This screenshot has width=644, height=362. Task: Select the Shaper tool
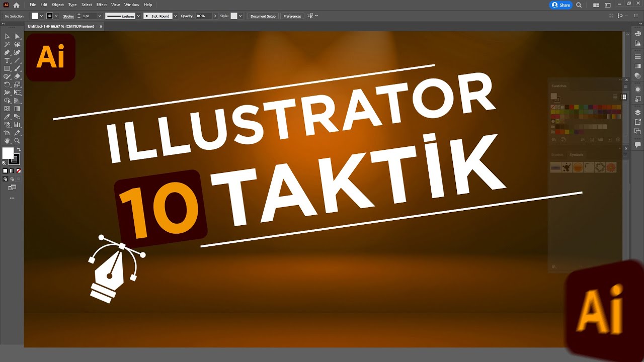pyautogui.click(x=7, y=76)
